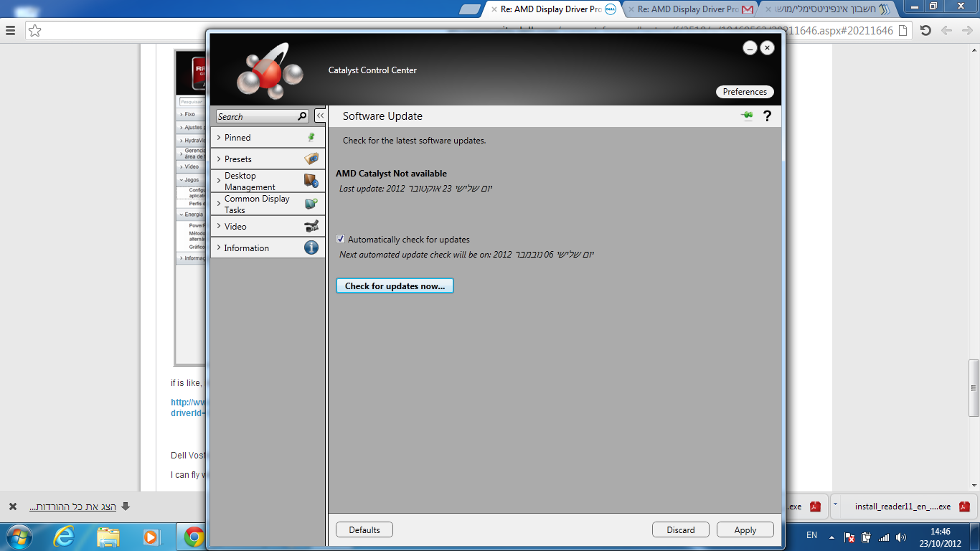This screenshot has width=980, height=551.
Task: Click the Chrome page vertical scrollbar thumb
Action: tap(974, 388)
